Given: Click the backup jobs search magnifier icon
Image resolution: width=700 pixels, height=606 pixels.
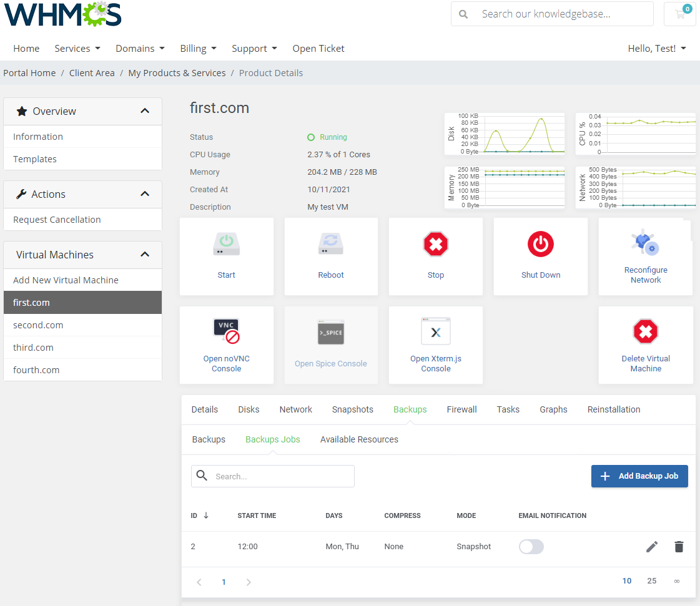Looking at the screenshot, I should (x=202, y=476).
